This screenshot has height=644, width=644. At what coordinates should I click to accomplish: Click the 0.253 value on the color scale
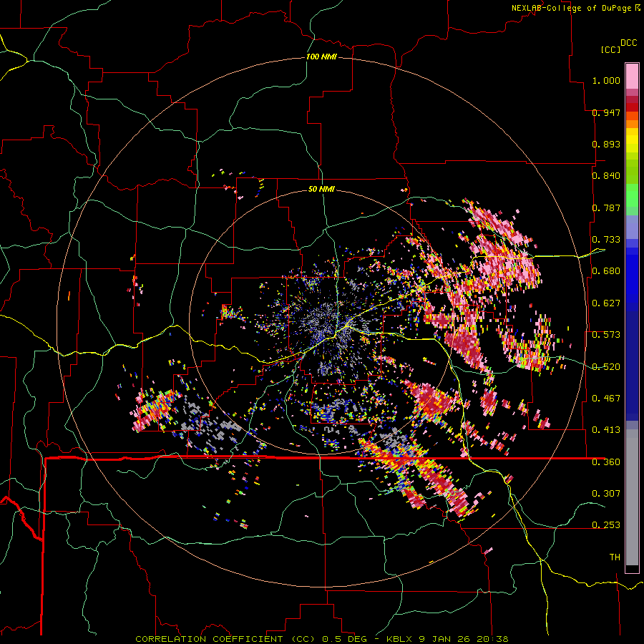pyautogui.click(x=606, y=525)
